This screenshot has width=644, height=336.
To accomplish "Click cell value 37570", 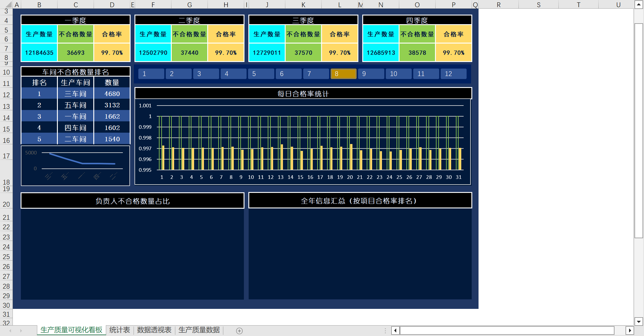I will tap(303, 53).
